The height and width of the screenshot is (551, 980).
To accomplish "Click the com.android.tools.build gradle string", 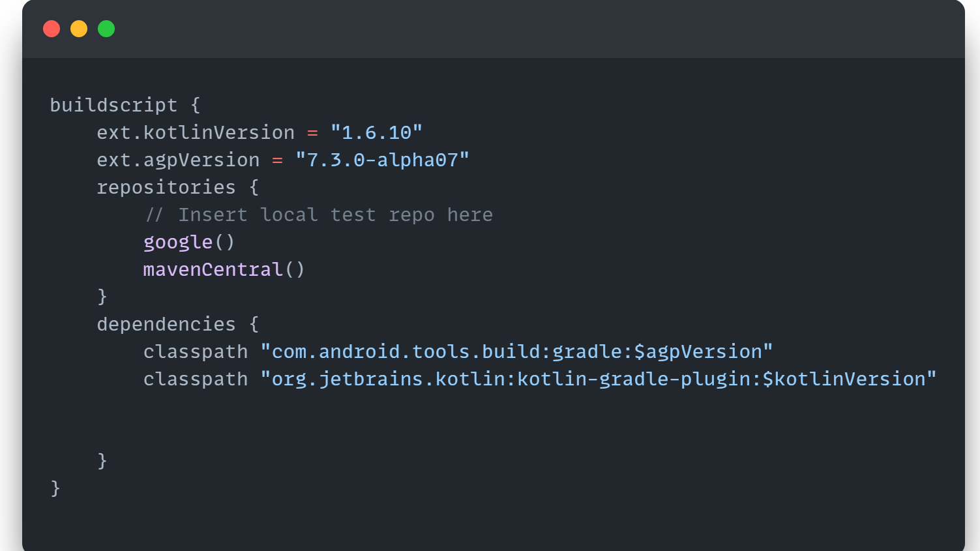I will tap(516, 351).
